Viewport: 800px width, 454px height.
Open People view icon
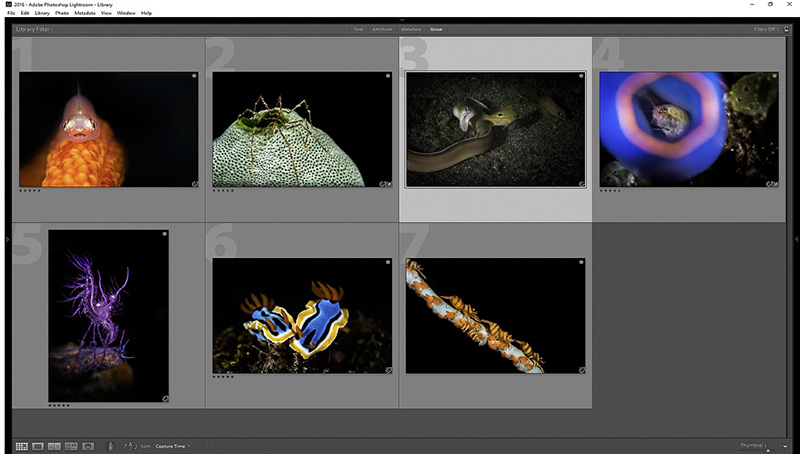(88, 446)
